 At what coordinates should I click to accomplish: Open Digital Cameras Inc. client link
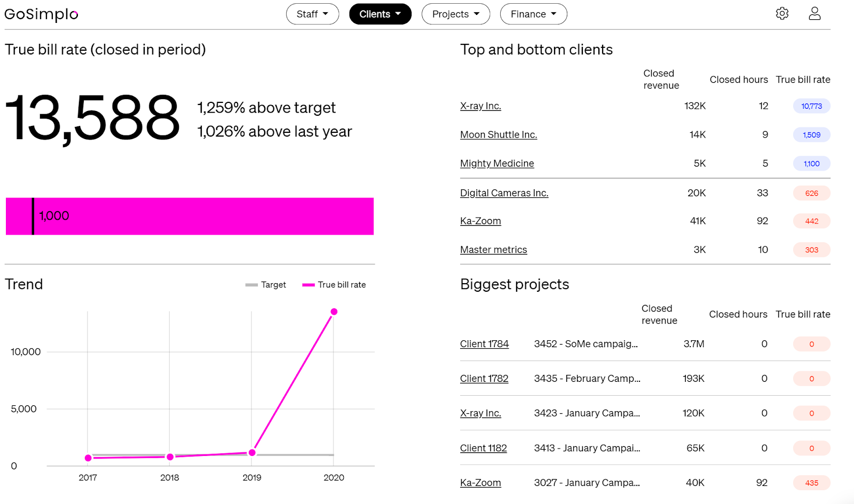[504, 193]
